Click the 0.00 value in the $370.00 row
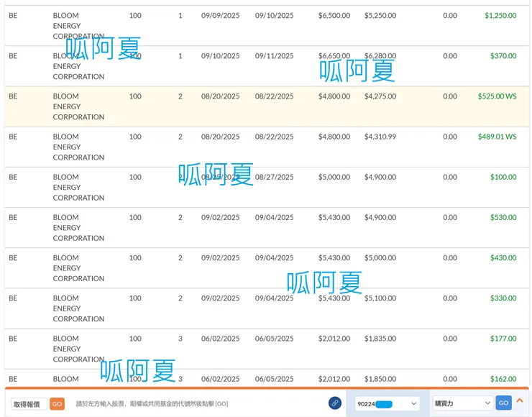This screenshot has width=532, height=417. click(450, 56)
